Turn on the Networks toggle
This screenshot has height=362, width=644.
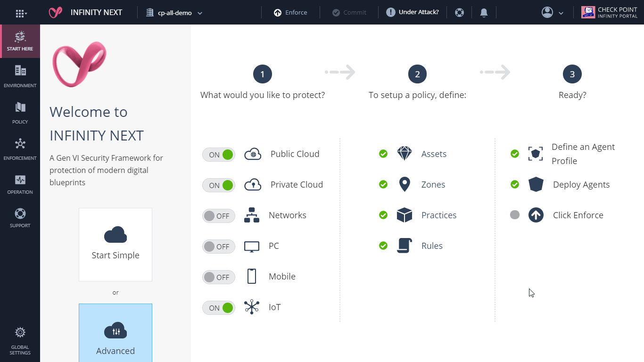[x=219, y=216]
